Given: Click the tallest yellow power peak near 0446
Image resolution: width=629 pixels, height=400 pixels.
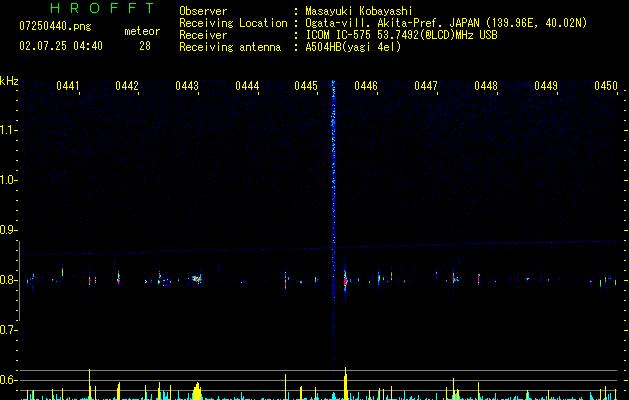Looking at the screenshot, I should tap(345, 383).
